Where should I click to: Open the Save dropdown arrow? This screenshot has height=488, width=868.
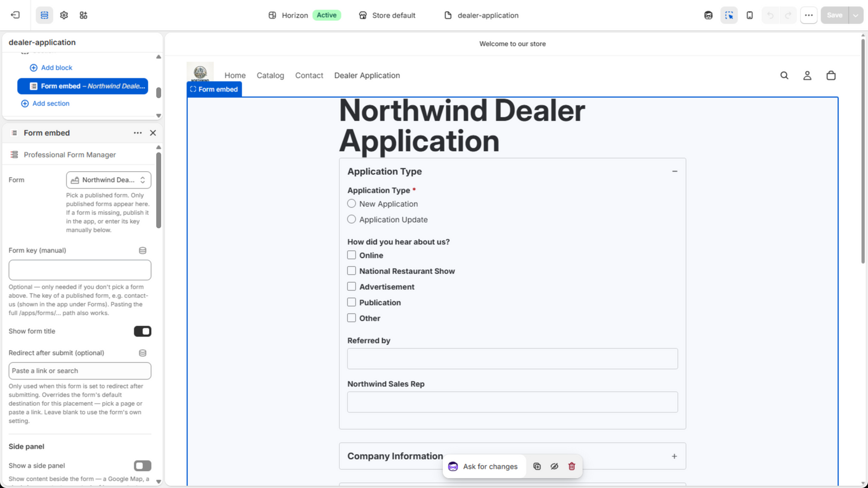click(x=856, y=15)
